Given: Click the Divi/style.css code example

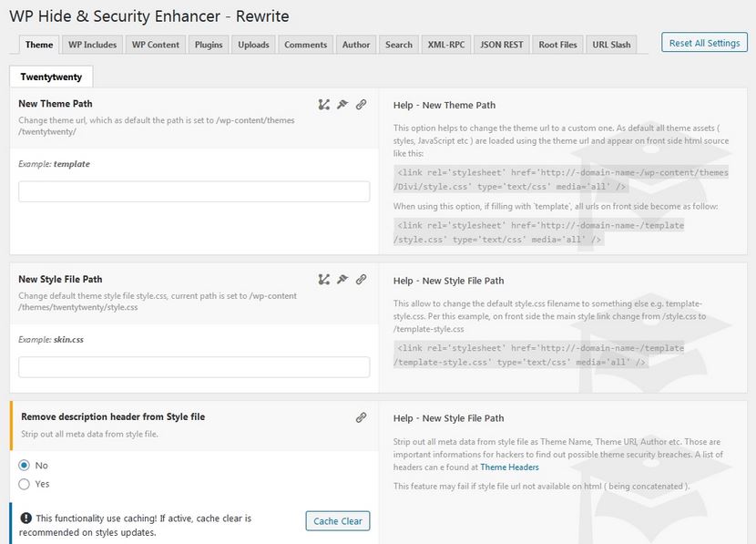Looking at the screenshot, I should point(561,180).
